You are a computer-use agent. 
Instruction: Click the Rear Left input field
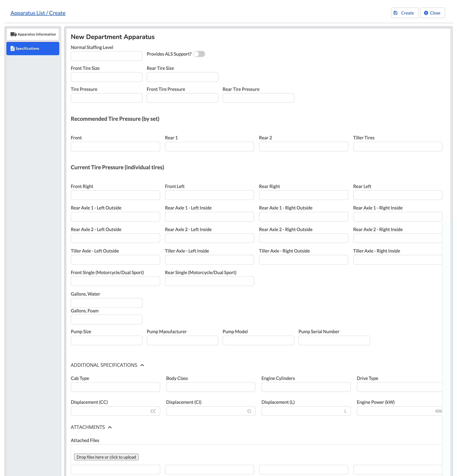point(397,195)
